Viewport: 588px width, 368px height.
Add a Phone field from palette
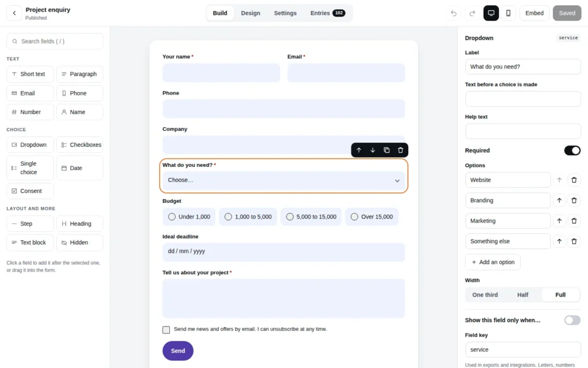(x=80, y=93)
